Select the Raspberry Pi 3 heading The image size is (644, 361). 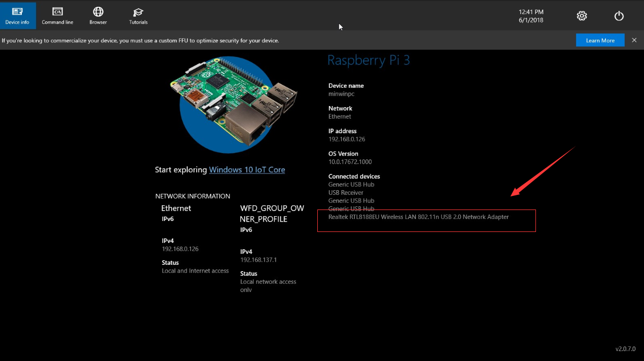tap(368, 61)
